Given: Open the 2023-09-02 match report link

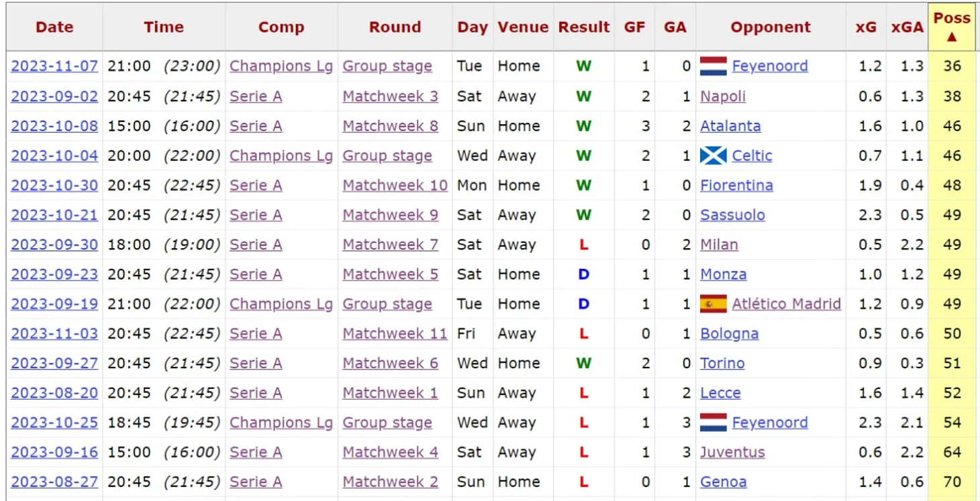Looking at the screenshot, I should 54,96.
